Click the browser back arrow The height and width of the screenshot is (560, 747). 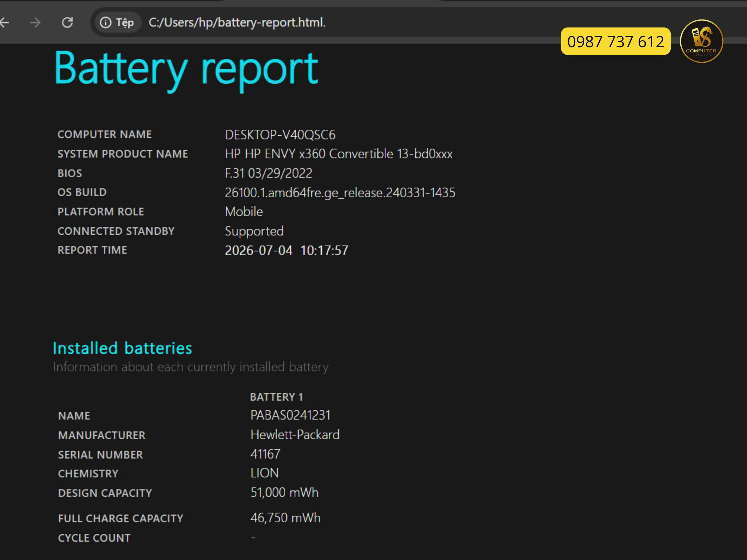tap(4, 23)
